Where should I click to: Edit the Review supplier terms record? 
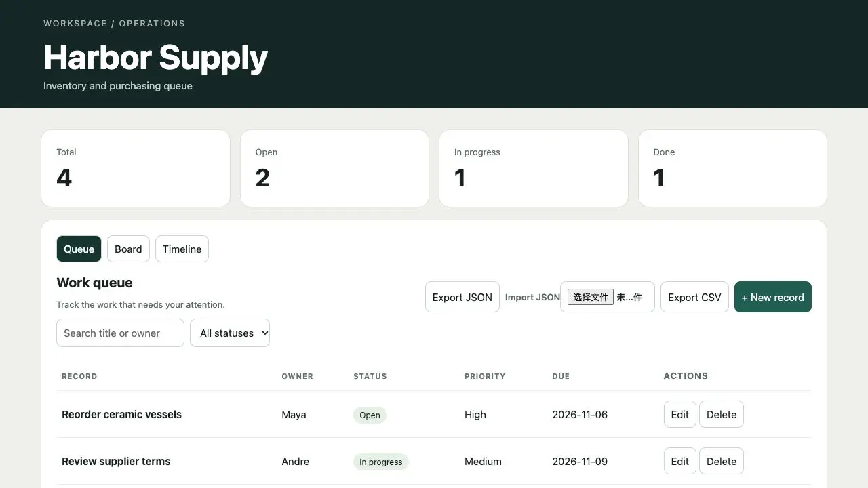tap(679, 461)
